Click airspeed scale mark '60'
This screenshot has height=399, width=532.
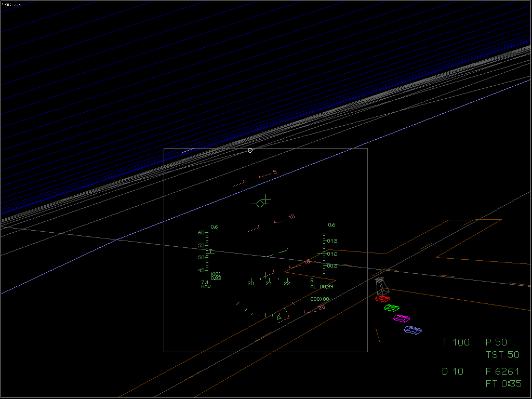[201, 233]
